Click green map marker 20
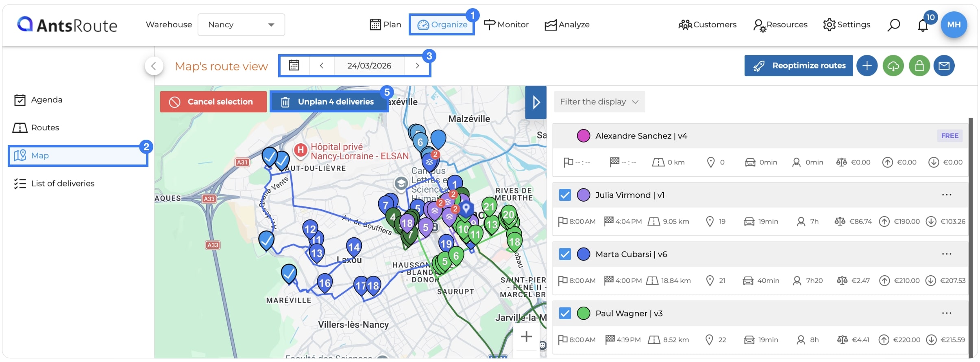980x362 pixels. pos(509,214)
